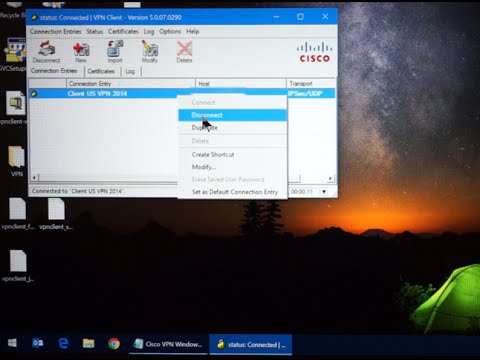The height and width of the screenshot is (360, 480).
Task: Switch to the Log tab
Action: 130,71
